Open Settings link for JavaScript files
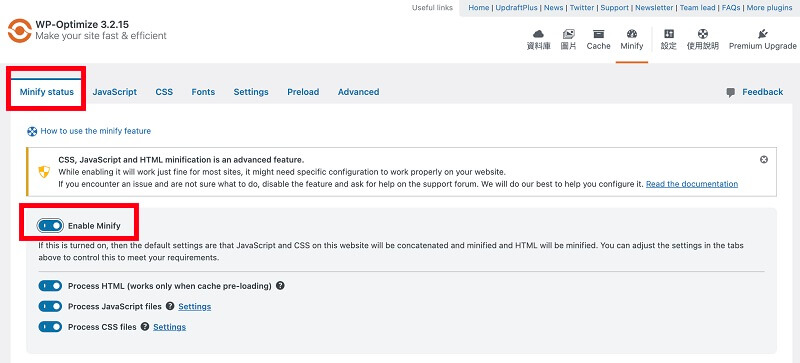Image resolution: width=800 pixels, height=363 pixels. pyautogui.click(x=194, y=306)
